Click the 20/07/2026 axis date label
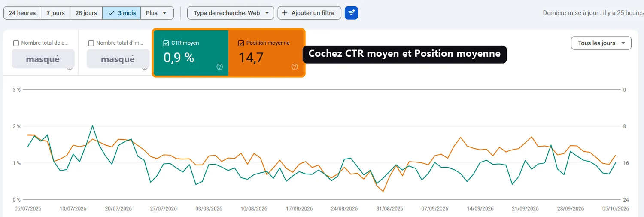The width and height of the screenshot is (644, 217). (118, 208)
